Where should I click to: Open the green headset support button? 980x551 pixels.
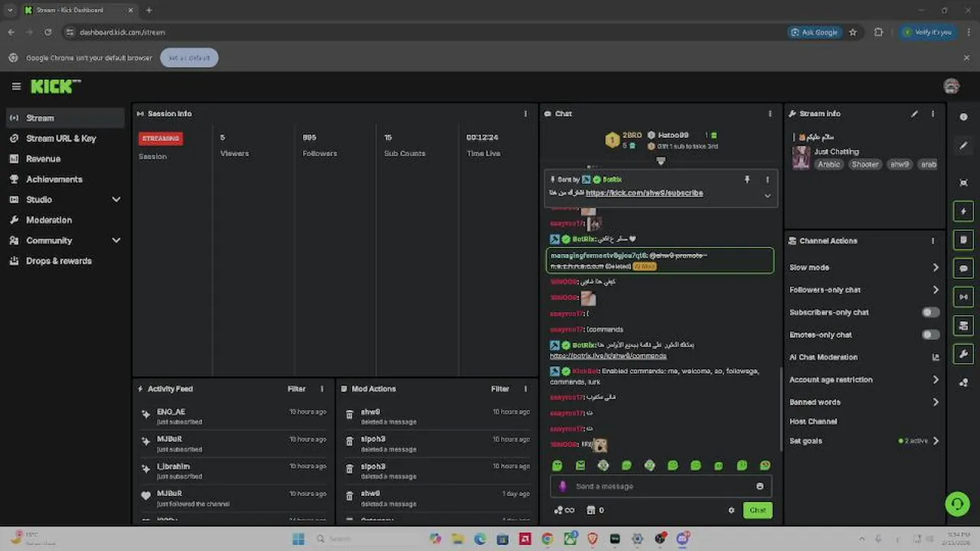pos(957,504)
